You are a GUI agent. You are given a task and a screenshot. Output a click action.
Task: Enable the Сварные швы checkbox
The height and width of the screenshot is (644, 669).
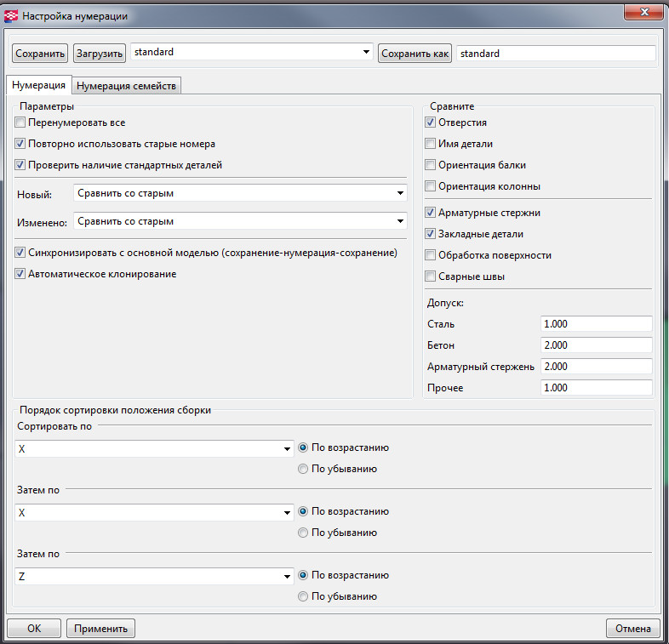coord(431,276)
